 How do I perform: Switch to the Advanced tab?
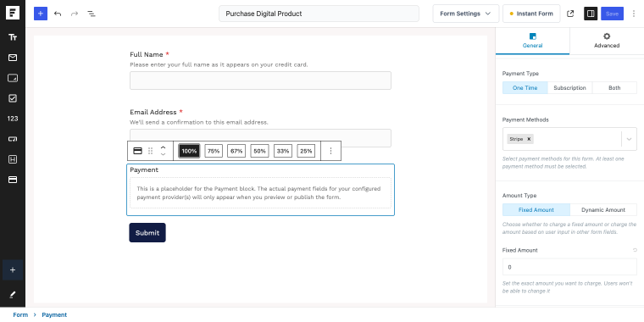[x=607, y=41]
